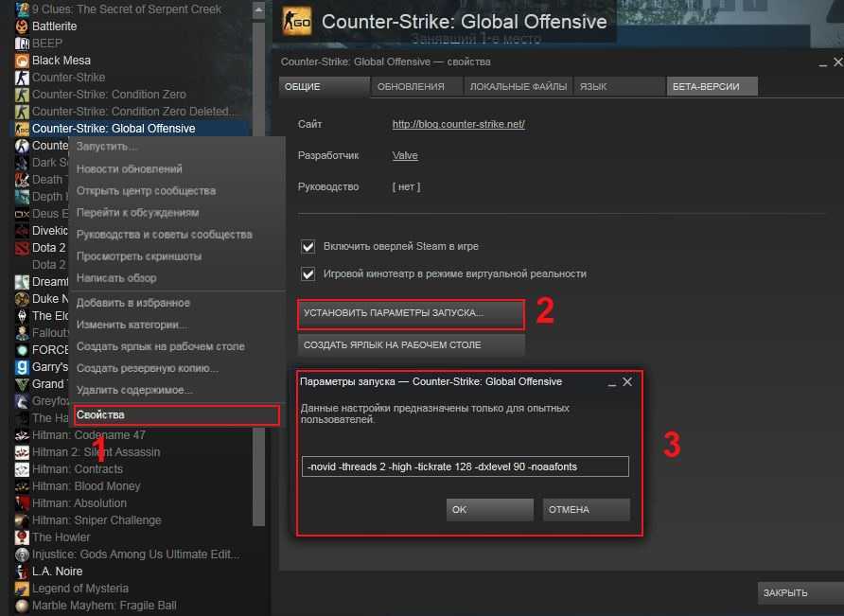844x616 pixels.
Task: Click the library list scrollbar up arrow
Action: pyautogui.click(x=259, y=10)
